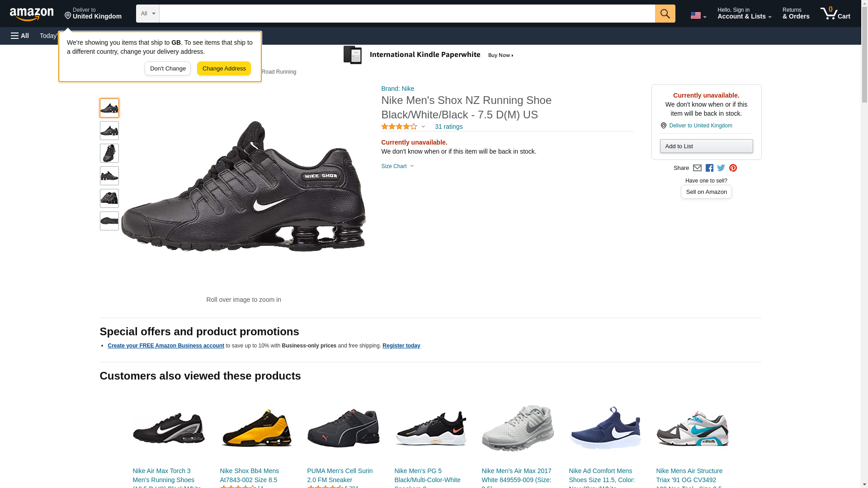
Task: Open the shopping cart icon
Action: [835, 14]
